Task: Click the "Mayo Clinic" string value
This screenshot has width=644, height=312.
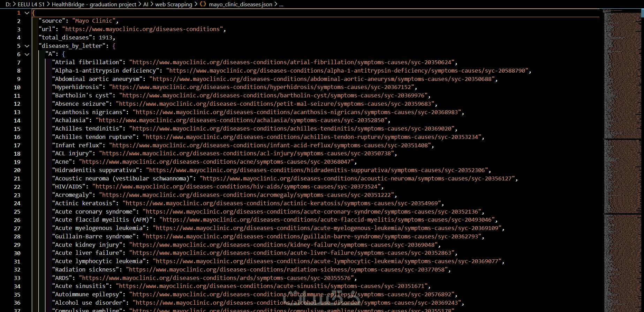Action: 94,21
